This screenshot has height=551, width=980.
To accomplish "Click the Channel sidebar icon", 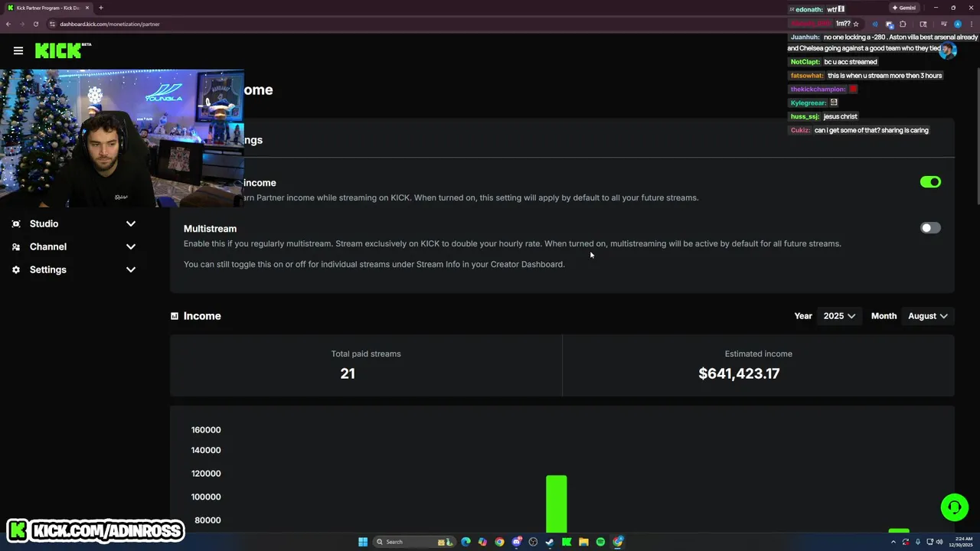I will (16, 246).
